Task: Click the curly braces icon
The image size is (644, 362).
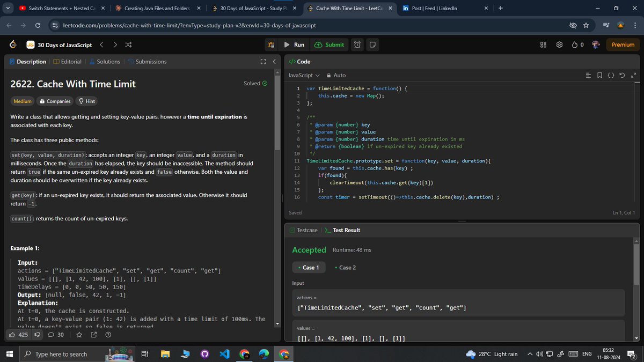Action: tap(611, 76)
